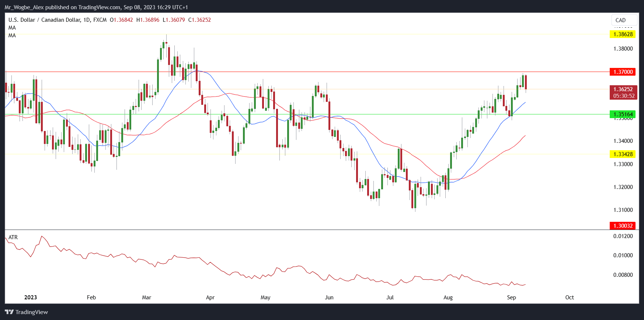644x320 pixels.
Task: Click the 1.38000 price axis value
Action: pos(623,49)
